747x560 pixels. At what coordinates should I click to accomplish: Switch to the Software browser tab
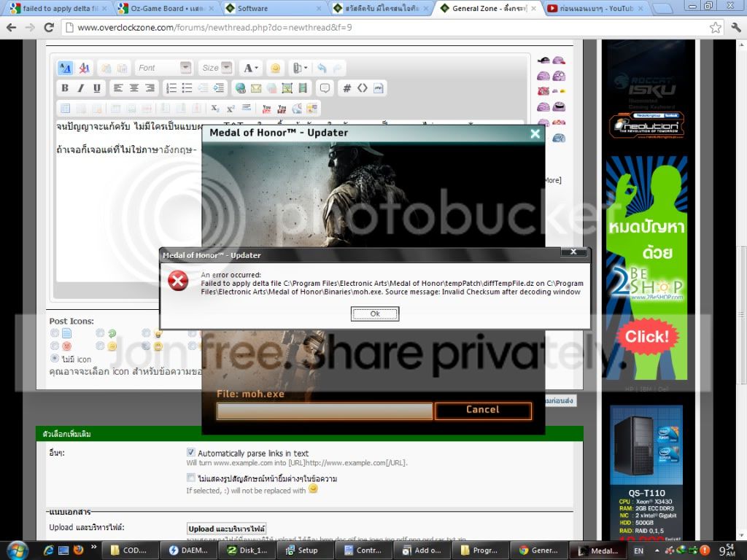point(270,9)
